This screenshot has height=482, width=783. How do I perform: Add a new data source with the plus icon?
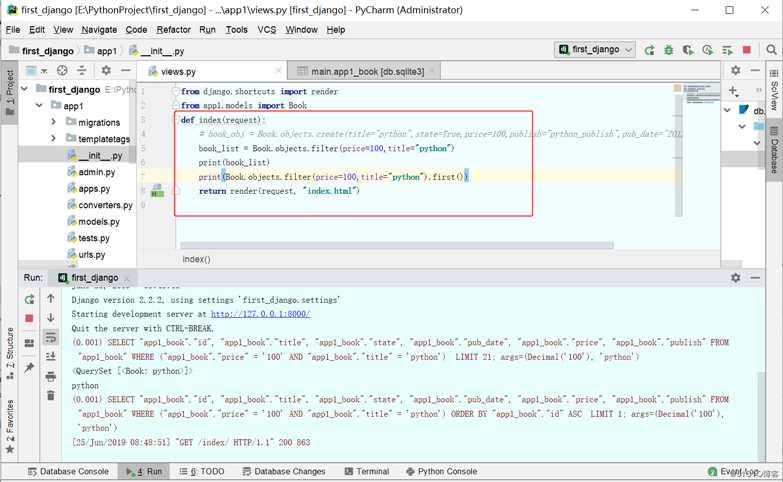coord(733,91)
